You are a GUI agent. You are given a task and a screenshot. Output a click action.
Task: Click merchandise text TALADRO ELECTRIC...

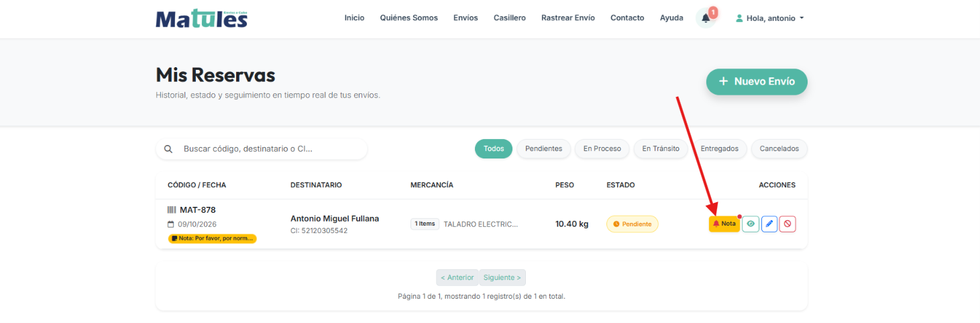(x=481, y=224)
